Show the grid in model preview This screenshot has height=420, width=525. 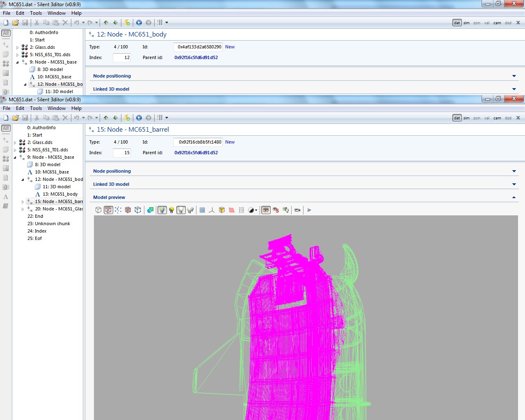[202, 210]
